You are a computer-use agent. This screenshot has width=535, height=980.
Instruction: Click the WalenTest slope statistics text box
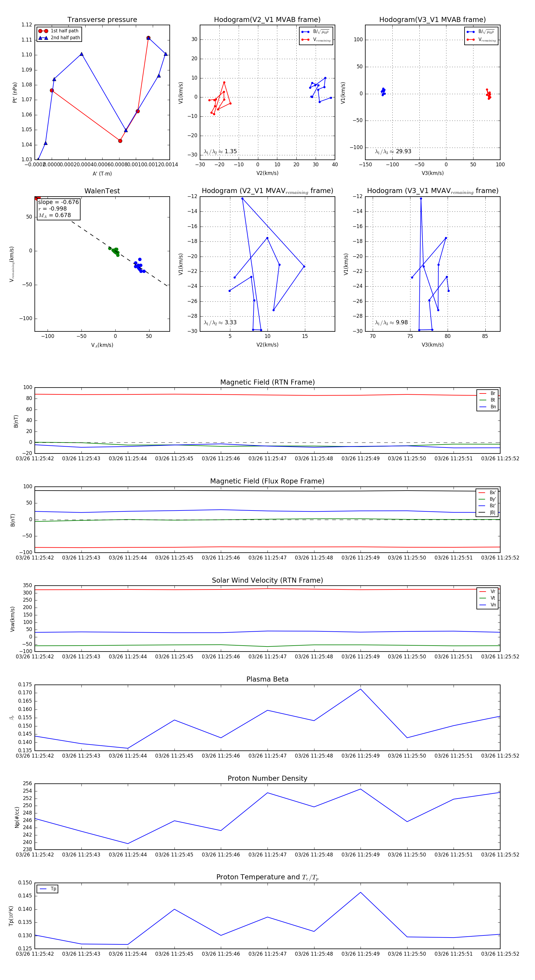coord(58,208)
